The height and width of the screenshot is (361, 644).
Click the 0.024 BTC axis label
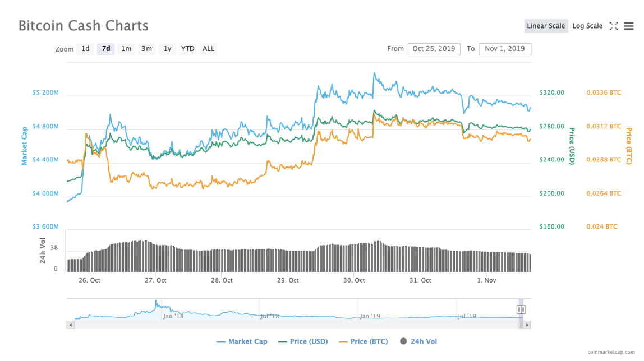point(602,226)
